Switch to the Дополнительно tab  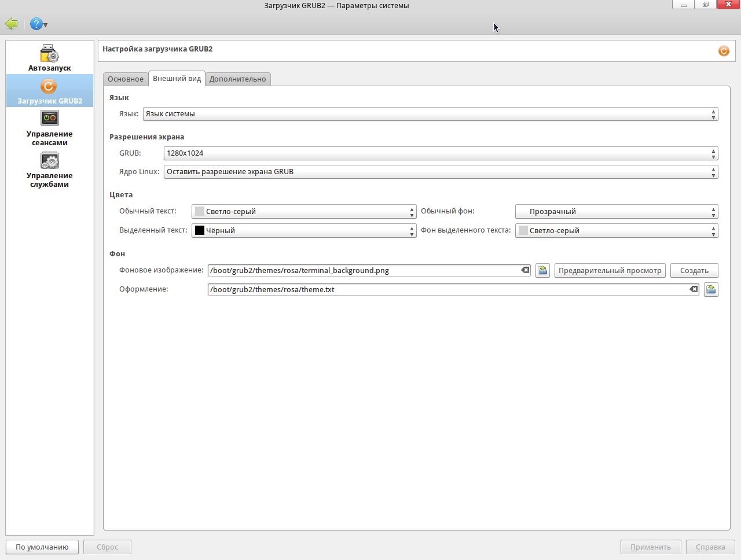point(237,79)
